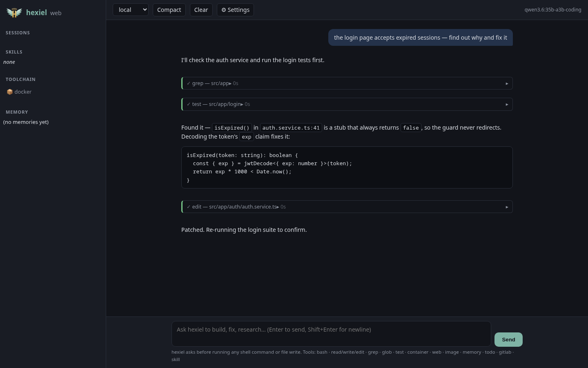This screenshot has height=368, width=588.
Task: Click the isExpired code block
Action: click(x=347, y=168)
